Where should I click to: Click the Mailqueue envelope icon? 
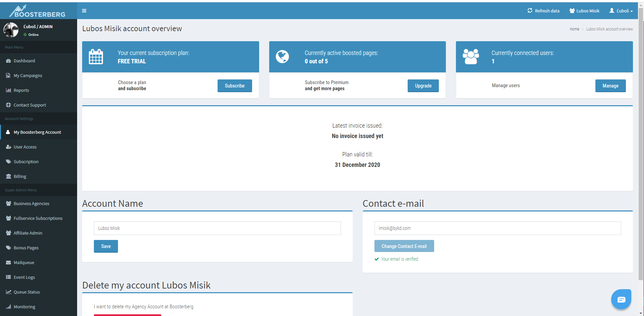8,262
